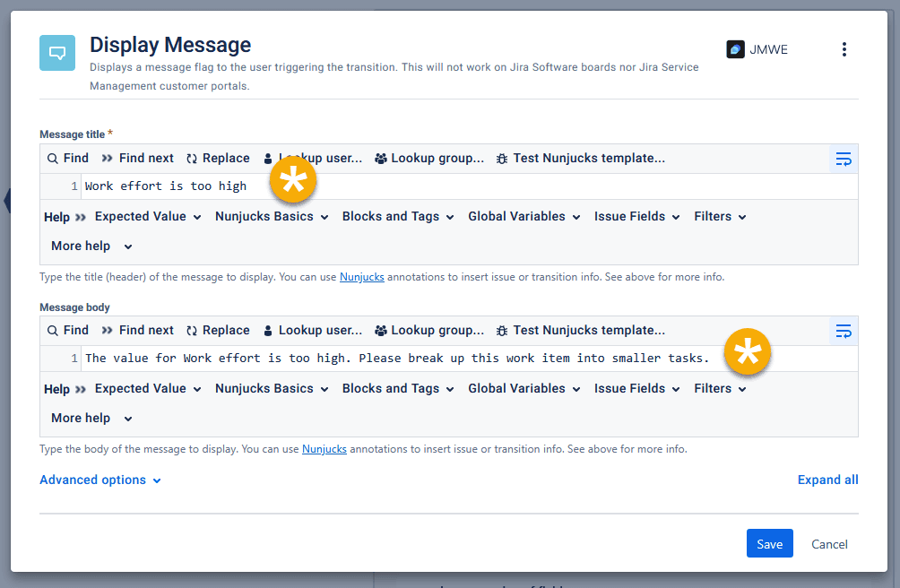
Task: Expand Global Variables under Message title
Action: click(x=524, y=217)
